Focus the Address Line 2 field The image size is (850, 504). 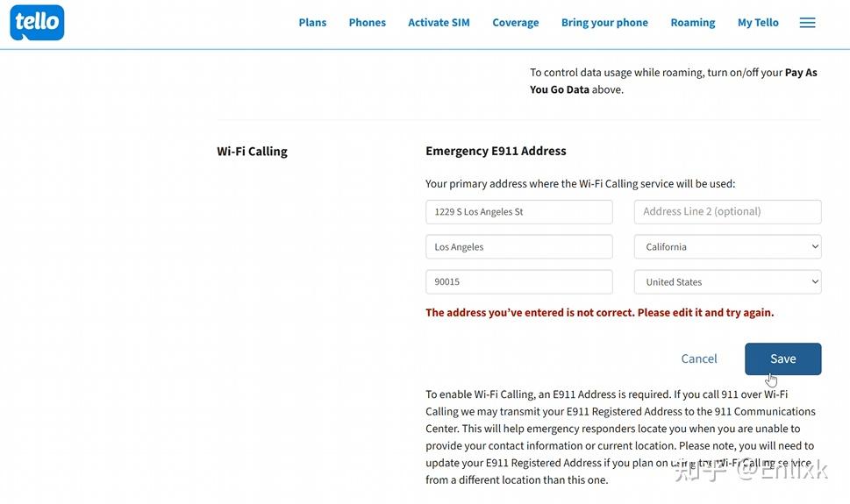pos(727,212)
